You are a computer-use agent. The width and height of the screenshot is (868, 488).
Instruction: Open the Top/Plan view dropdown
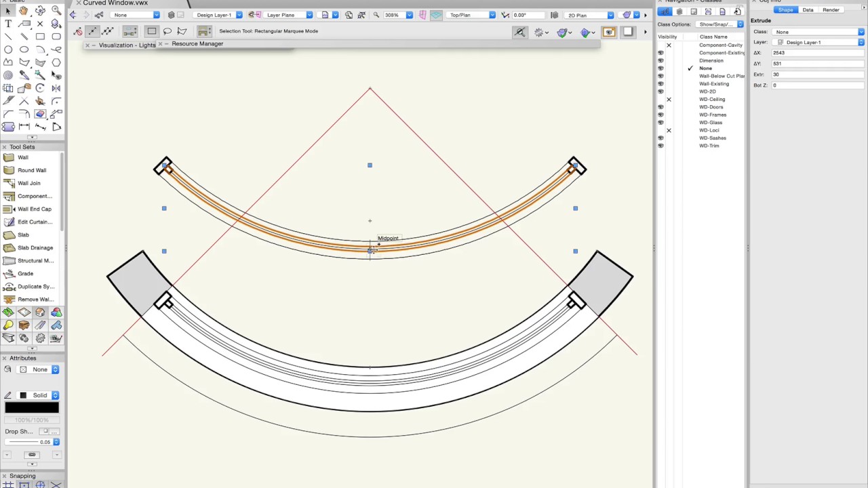coord(471,15)
